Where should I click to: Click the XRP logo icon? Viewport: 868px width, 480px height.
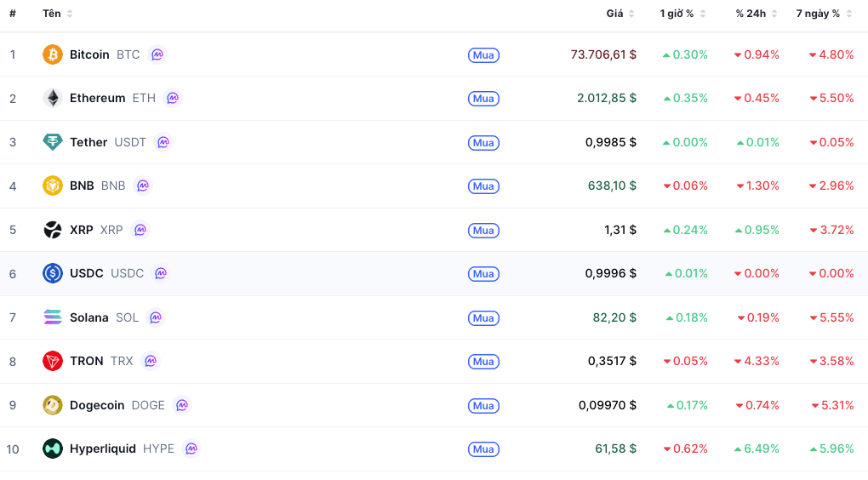click(53, 229)
